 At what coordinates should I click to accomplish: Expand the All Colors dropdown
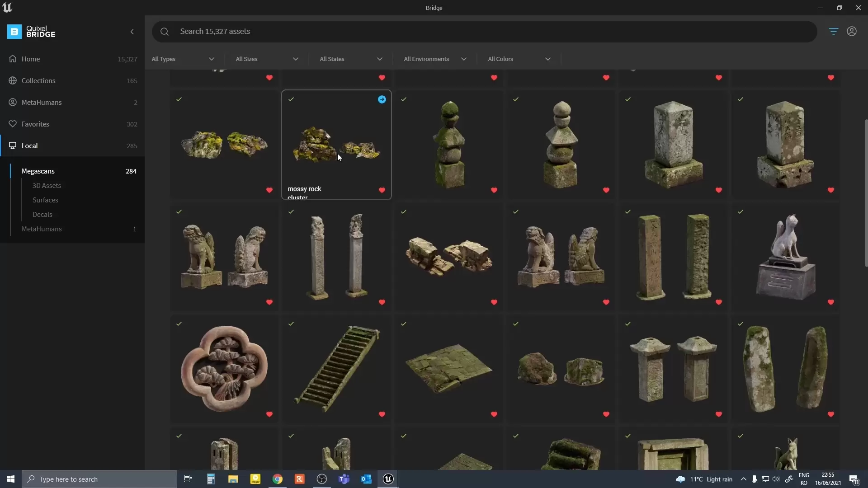[519, 59]
